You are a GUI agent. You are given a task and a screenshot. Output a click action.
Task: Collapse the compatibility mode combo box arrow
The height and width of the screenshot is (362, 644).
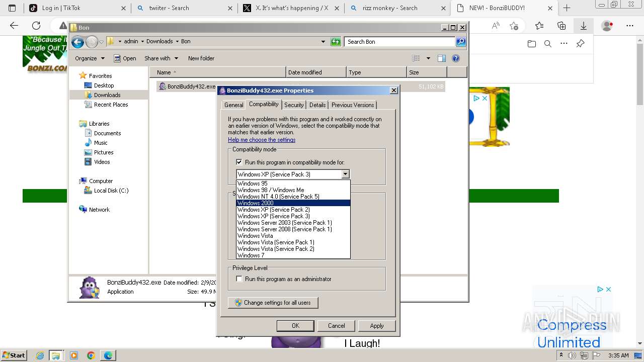coord(345,174)
